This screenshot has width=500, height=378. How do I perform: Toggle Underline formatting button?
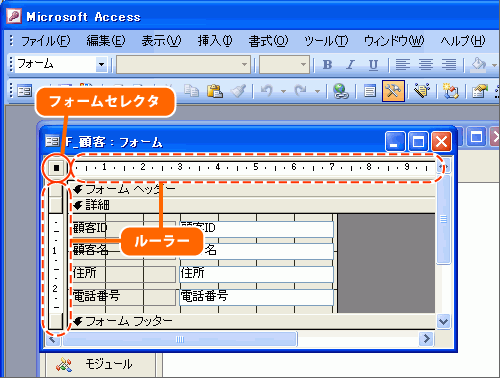pos(374,65)
